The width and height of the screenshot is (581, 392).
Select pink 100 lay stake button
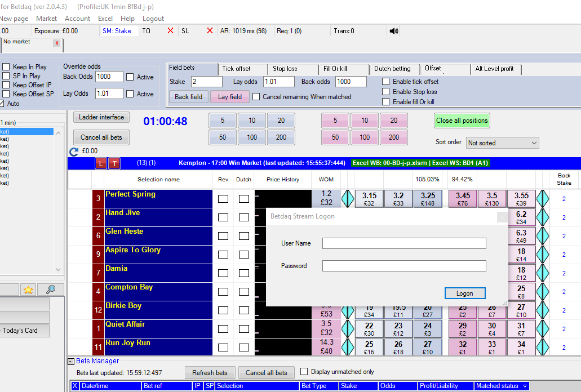(365, 137)
